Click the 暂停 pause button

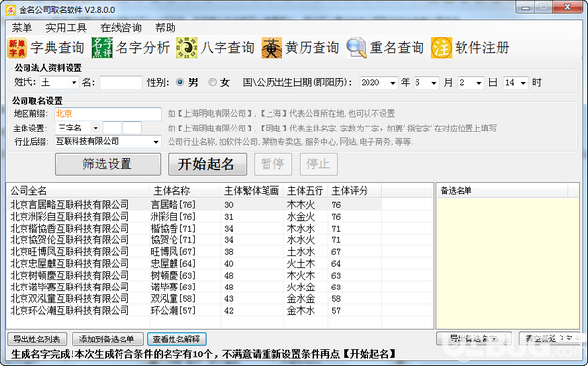(x=272, y=164)
